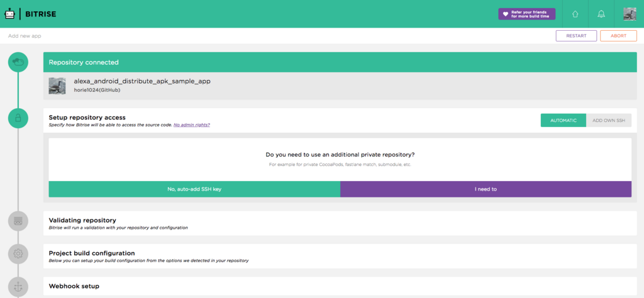Open the home dashboard icon in header
This screenshot has width=644, height=298.
pos(575,14)
